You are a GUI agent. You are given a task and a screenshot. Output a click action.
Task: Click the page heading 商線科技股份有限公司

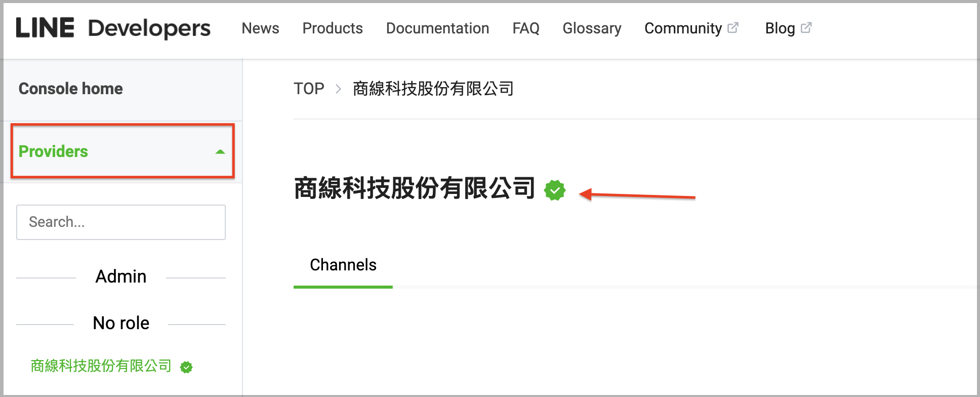(415, 188)
